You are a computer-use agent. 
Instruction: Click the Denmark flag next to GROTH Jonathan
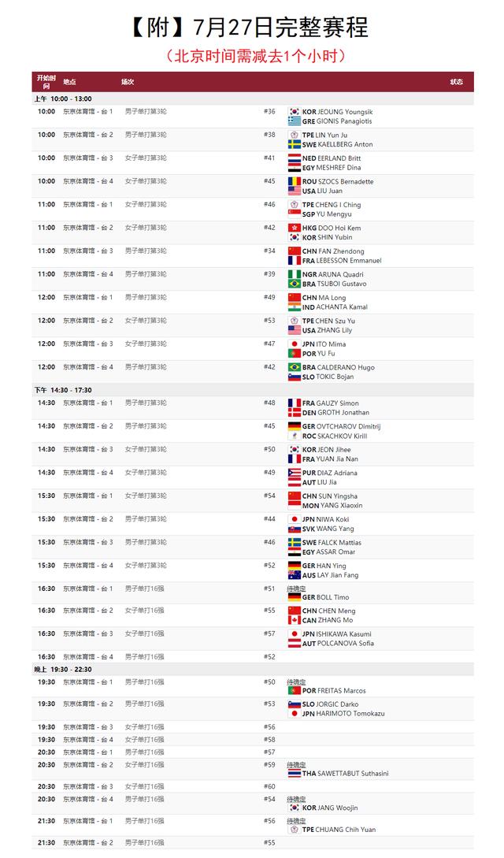[x=294, y=413]
